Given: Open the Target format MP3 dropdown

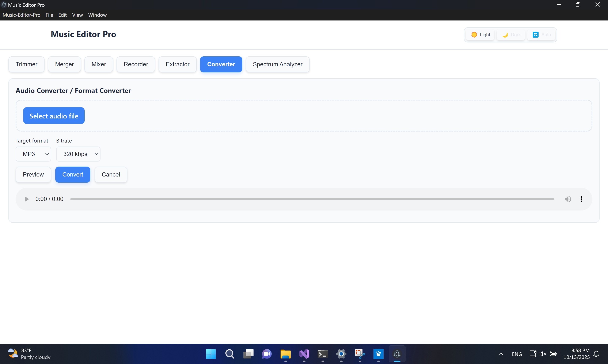Looking at the screenshot, I should [33, 154].
